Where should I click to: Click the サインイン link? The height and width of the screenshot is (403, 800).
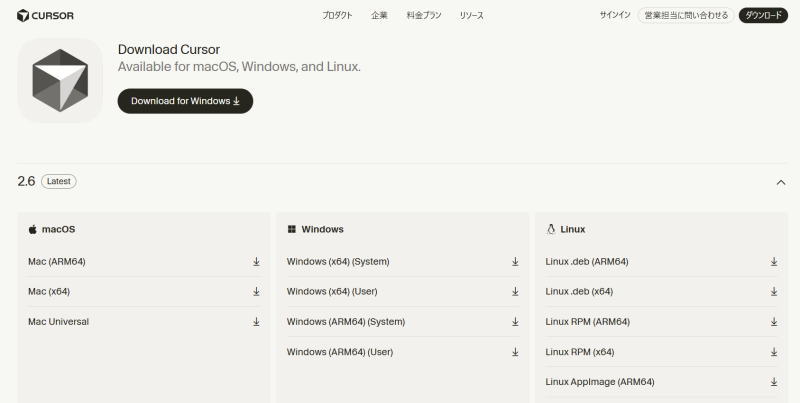(x=615, y=15)
